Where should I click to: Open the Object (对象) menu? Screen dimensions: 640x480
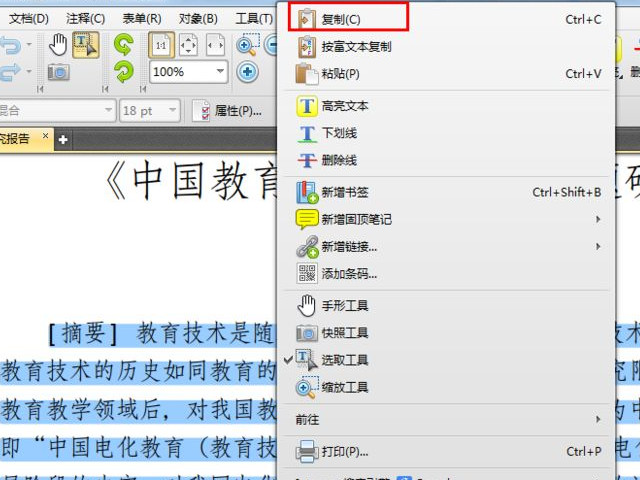(x=198, y=19)
